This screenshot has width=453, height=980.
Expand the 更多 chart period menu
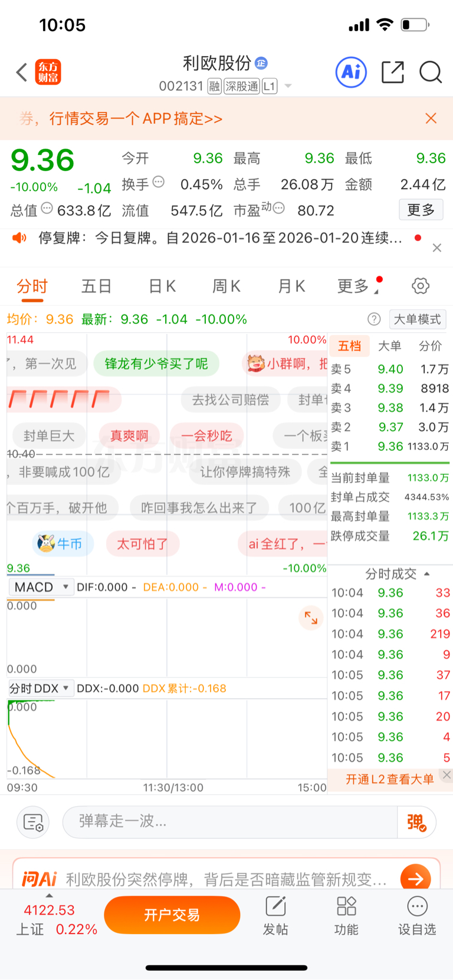pyautogui.click(x=357, y=286)
